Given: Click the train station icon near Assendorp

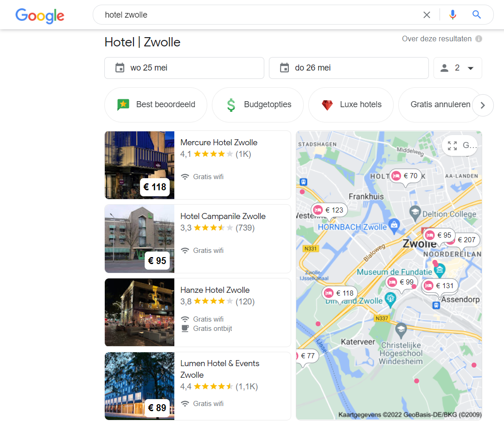Looking at the screenshot, I should 436,305.
